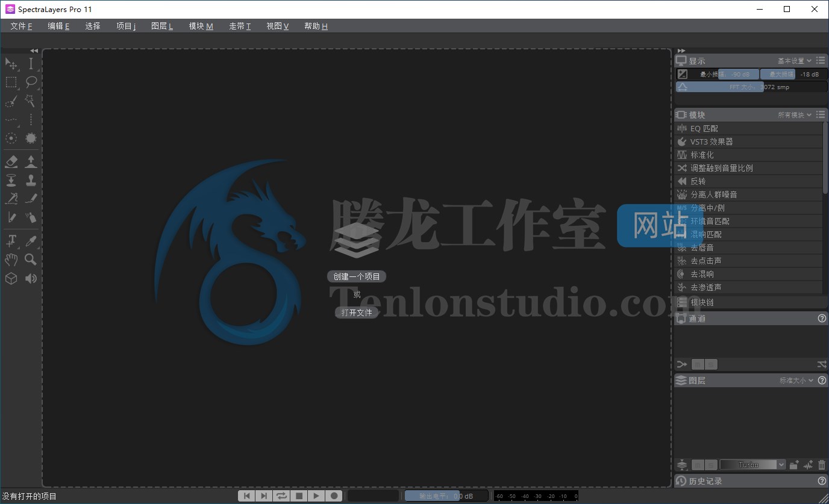Select the Time Selection I-beam tool
The width and height of the screenshot is (829, 504).
[x=31, y=64]
